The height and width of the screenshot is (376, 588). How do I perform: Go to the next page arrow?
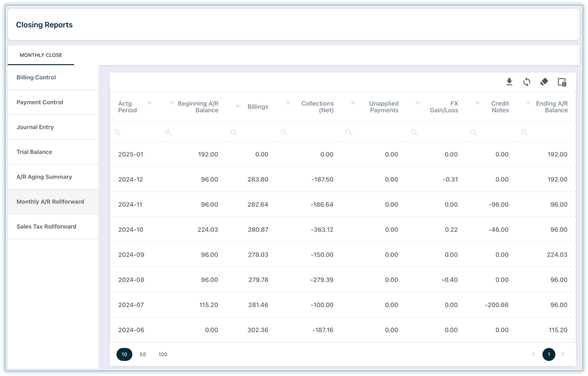coord(563,354)
